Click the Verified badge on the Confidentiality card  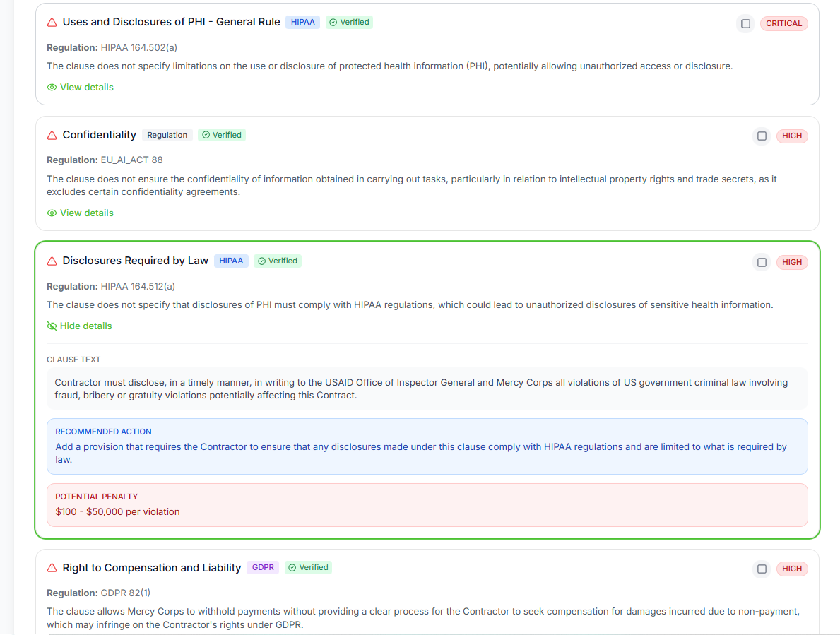click(x=222, y=134)
